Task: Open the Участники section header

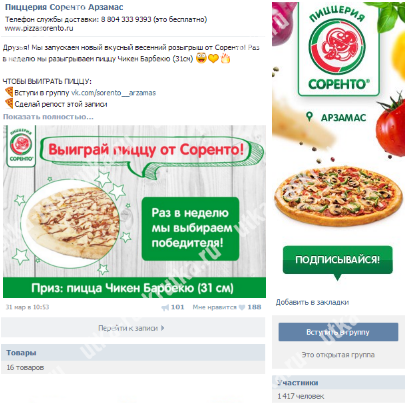Action: (338, 383)
